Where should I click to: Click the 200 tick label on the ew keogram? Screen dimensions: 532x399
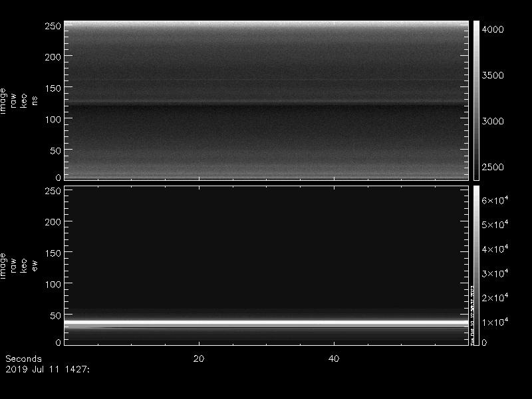pyautogui.click(x=53, y=222)
